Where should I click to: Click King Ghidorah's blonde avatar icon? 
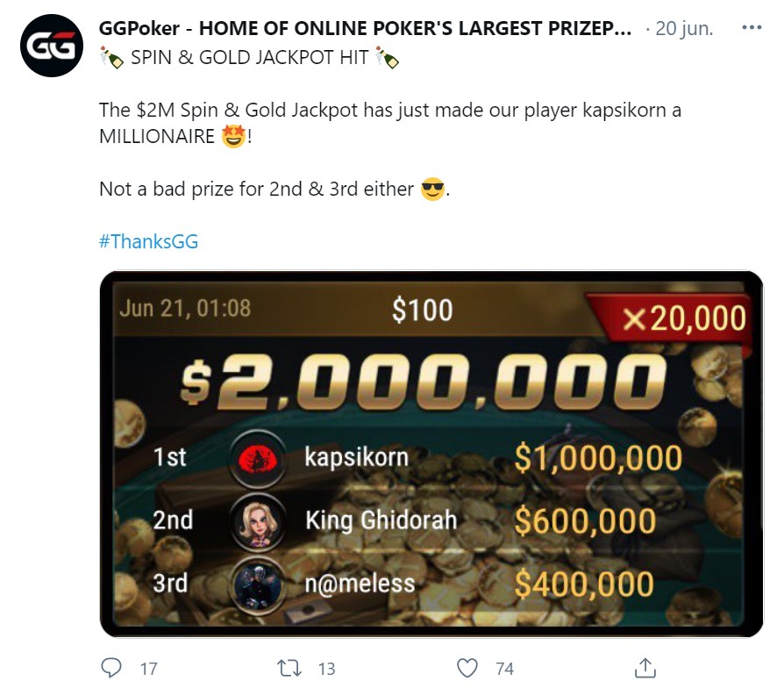pos(258,521)
